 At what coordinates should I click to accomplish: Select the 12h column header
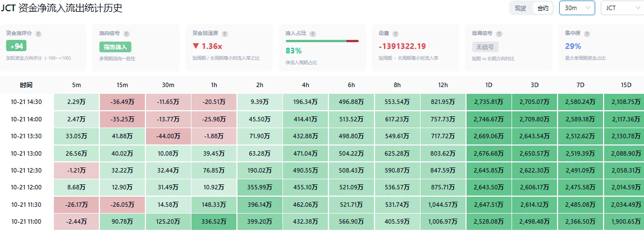[443, 85]
